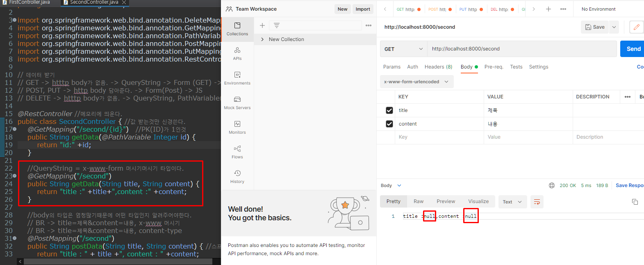Select the DEL request tab

coord(502,9)
